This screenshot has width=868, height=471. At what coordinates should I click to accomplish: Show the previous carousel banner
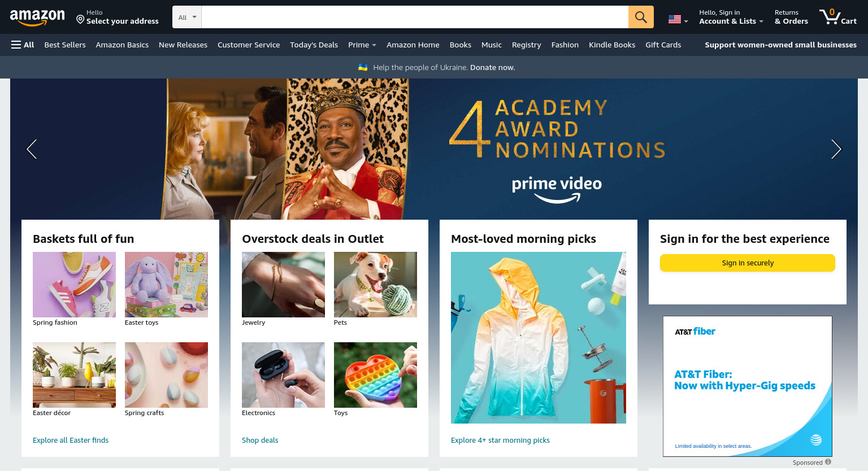tap(32, 149)
